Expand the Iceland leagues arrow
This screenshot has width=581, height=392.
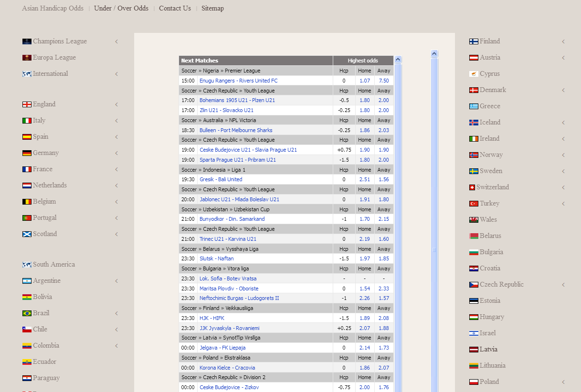coord(563,123)
